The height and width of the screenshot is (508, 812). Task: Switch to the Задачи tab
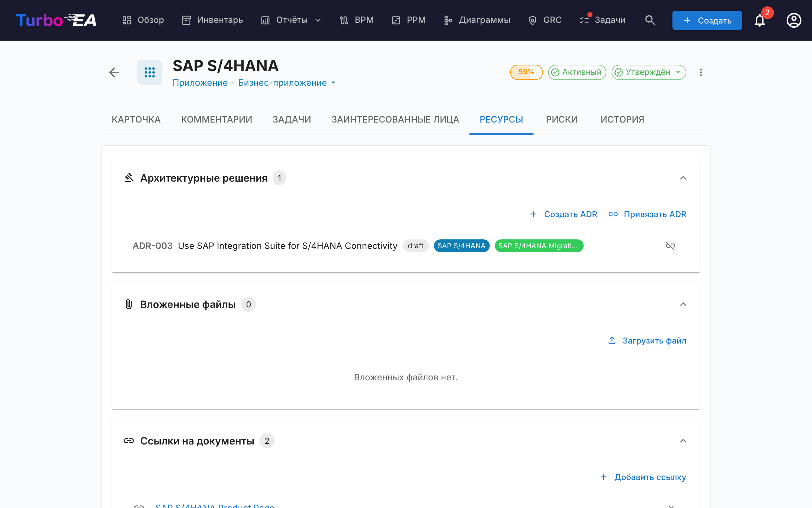pyautogui.click(x=291, y=119)
